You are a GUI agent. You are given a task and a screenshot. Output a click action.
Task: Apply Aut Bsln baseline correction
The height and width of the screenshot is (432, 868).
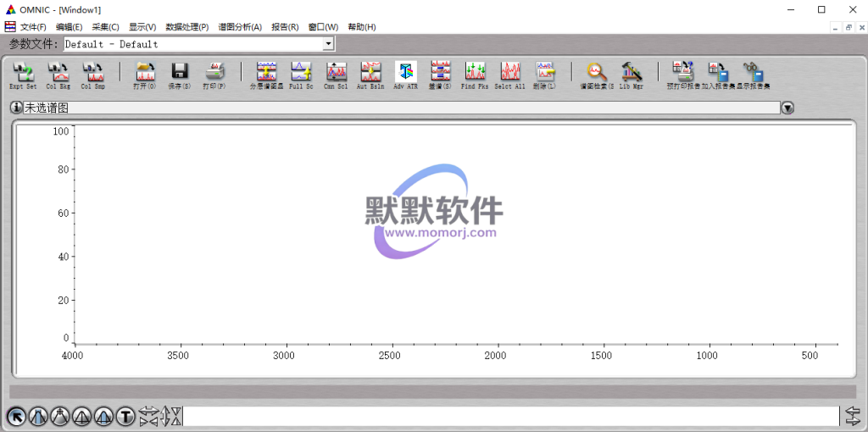(x=370, y=74)
